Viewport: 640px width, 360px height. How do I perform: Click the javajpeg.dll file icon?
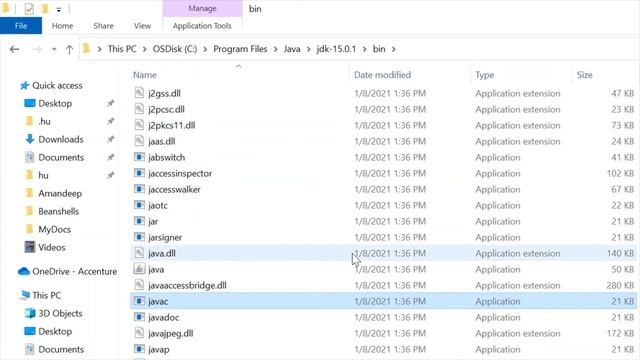click(139, 333)
